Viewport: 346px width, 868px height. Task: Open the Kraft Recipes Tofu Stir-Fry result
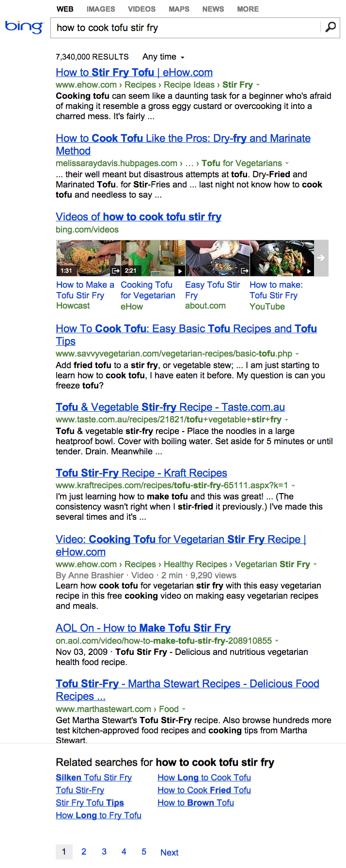point(142,473)
